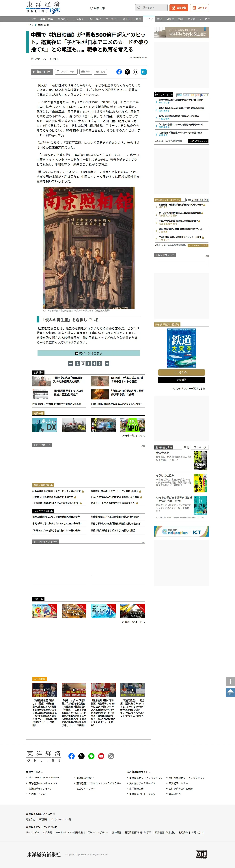
Task: Click the 東洋経済新報社 footer logo
Action: (x=44, y=854)
